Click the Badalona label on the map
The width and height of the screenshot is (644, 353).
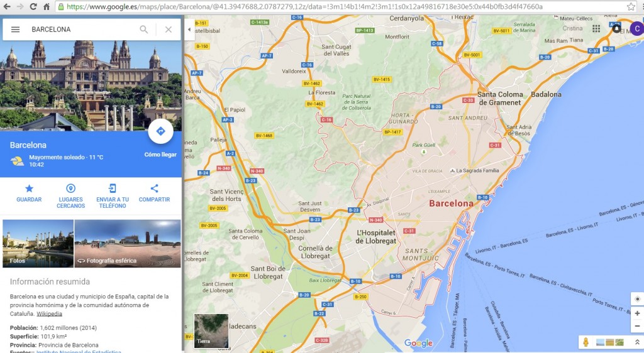(546, 94)
